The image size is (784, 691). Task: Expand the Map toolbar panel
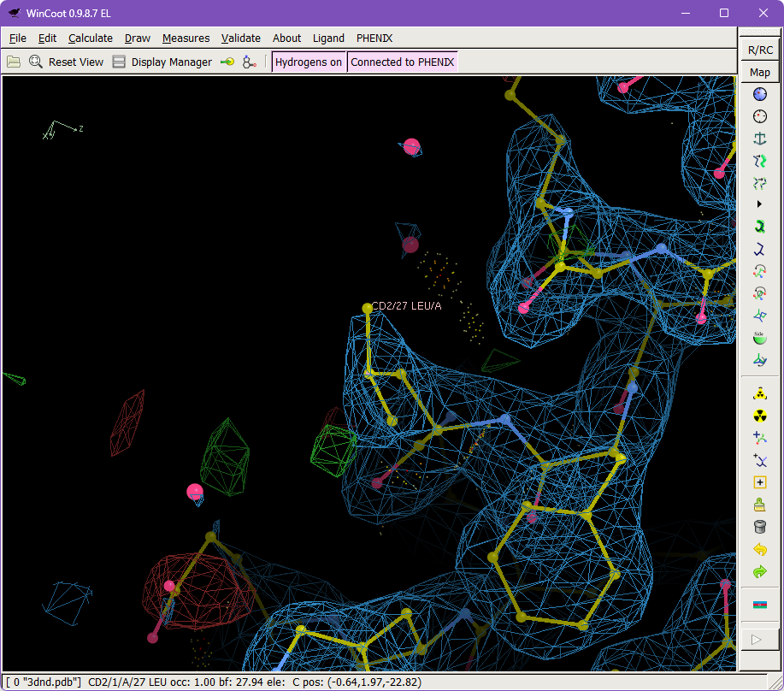759,72
